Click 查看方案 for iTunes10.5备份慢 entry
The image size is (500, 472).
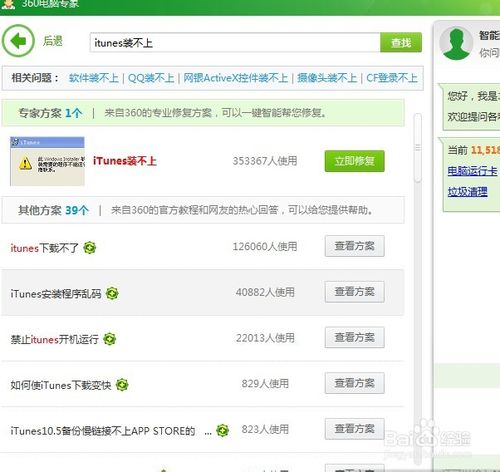(x=355, y=429)
